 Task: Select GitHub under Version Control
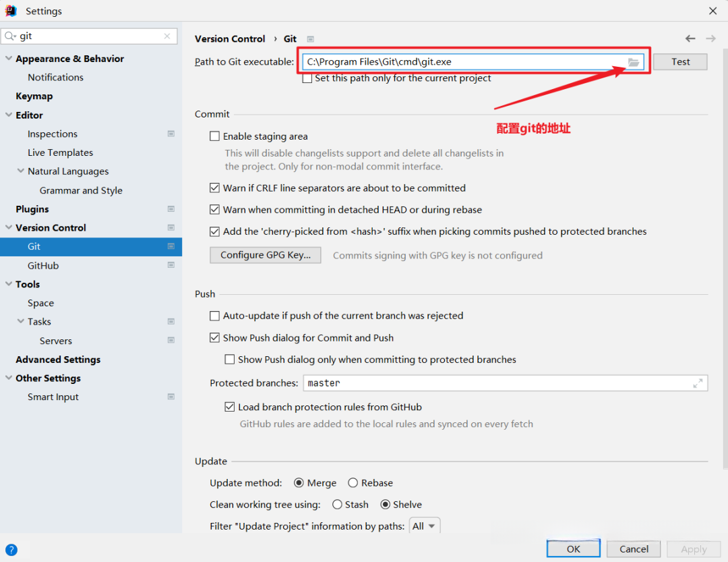[x=43, y=266]
